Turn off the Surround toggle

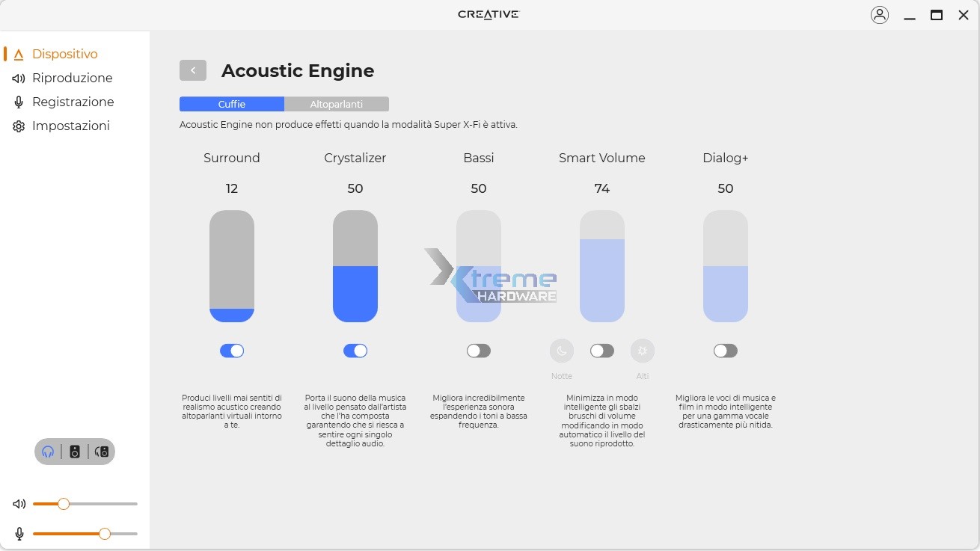point(232,351)
